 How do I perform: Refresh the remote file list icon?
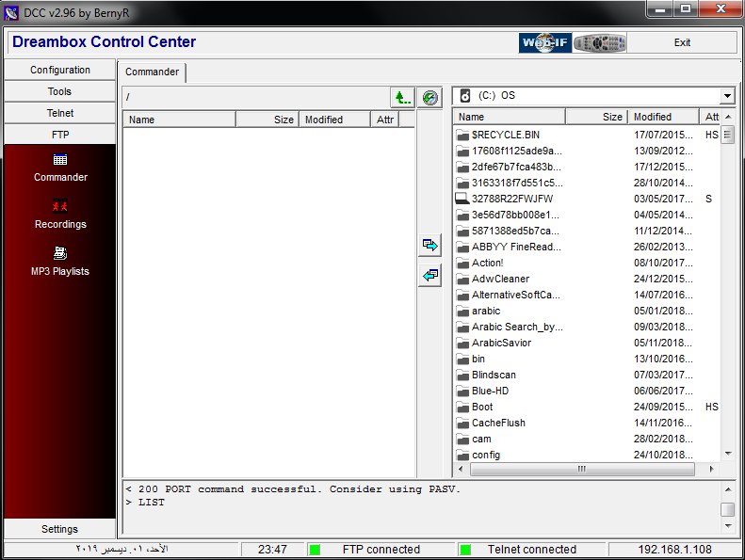(x=430, y=98)
